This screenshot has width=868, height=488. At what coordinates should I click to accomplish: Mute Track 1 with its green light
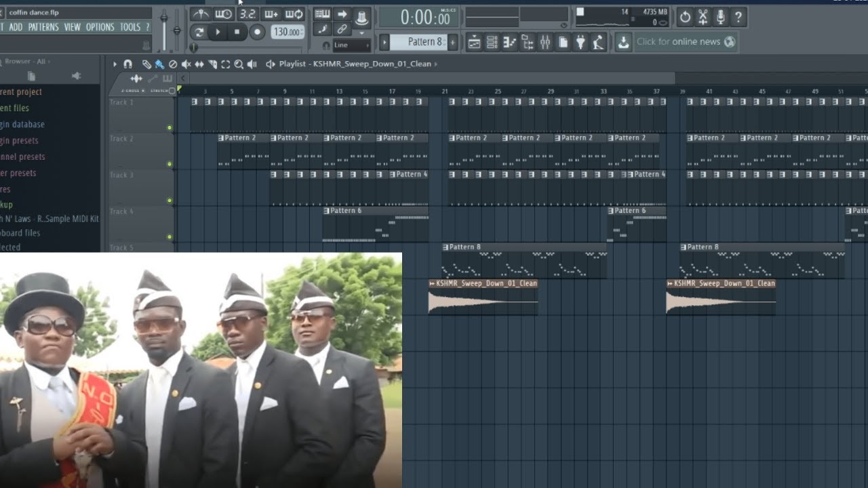170,127
